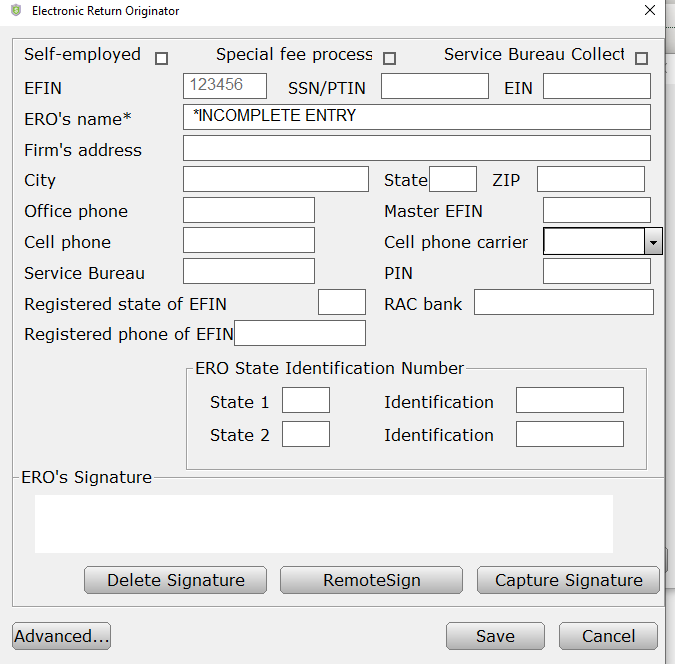The height and width of the screenshot is (664, 675).
Task: Click Delete Signature
Action: point(175,580)
